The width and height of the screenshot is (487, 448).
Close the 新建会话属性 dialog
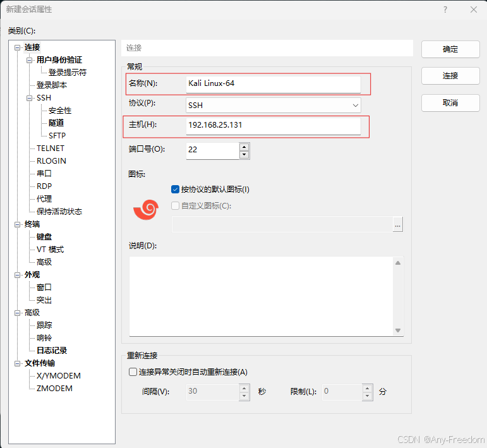(474, 9)
